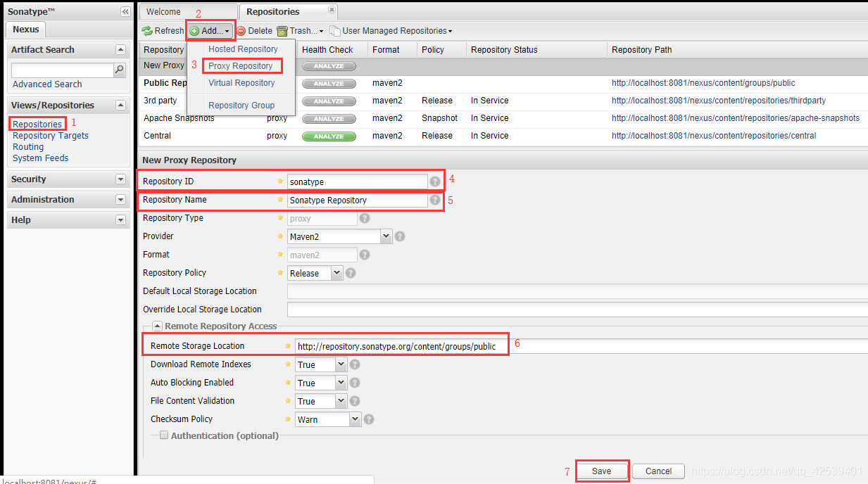
Task: Expand the Administration panel
Action: pos(120,200)
